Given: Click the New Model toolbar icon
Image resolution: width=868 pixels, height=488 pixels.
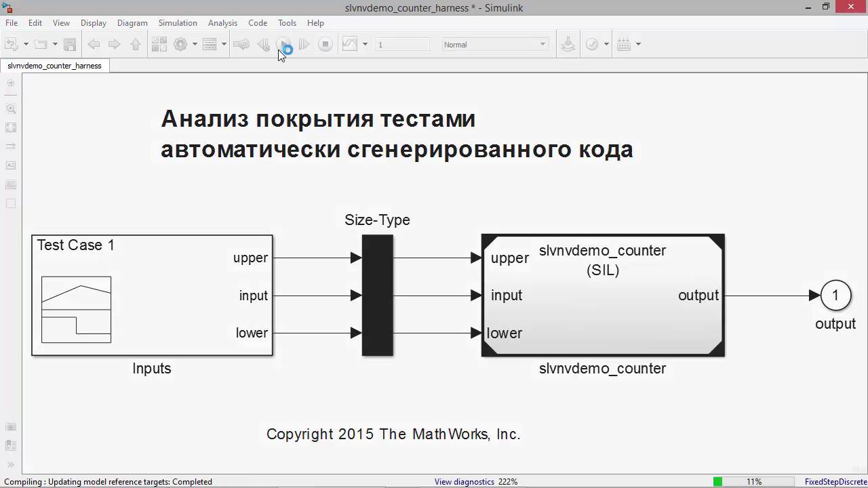Looking at the screenshot, I should [12, 45].
